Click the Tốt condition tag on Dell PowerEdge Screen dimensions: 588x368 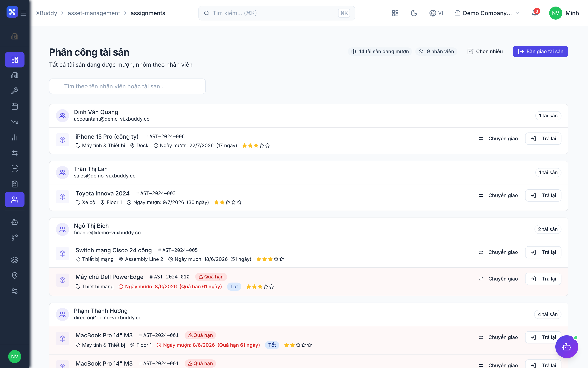234,287
